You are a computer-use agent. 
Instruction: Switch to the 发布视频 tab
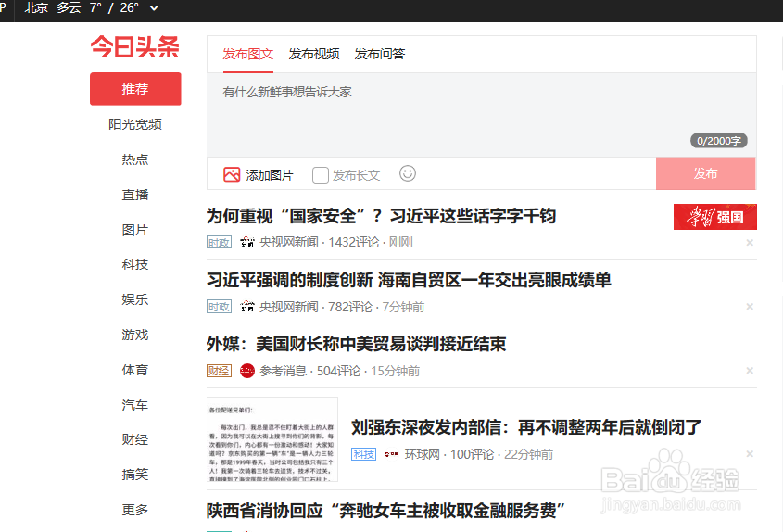point(313,54)
